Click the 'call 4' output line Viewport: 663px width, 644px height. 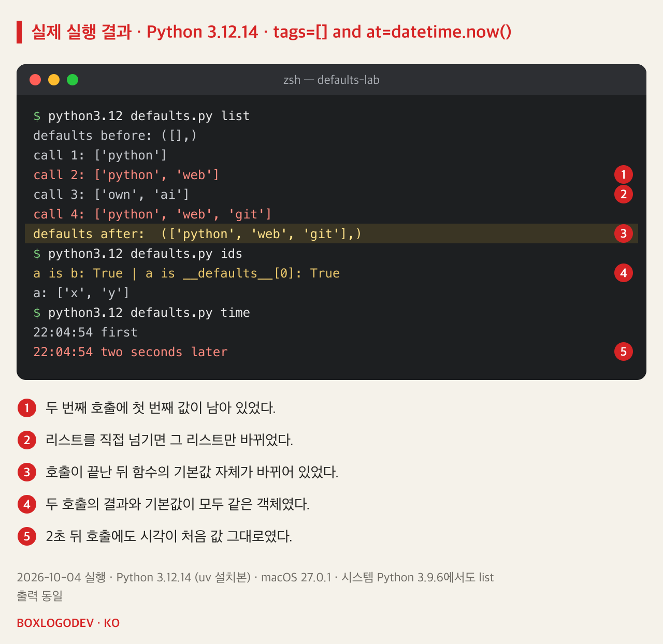pyautogui.click(x=152, y=214)
